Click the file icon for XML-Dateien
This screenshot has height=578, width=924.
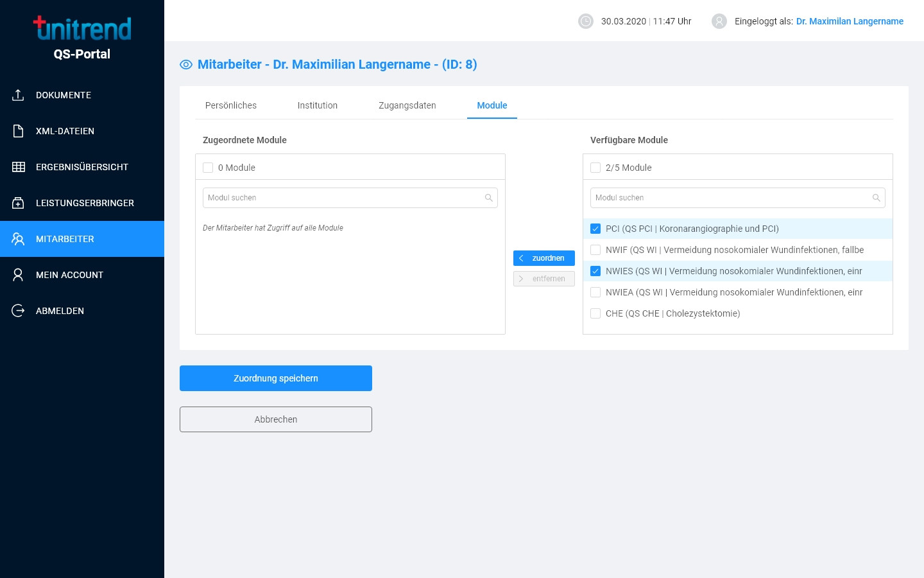pos(18,131)
